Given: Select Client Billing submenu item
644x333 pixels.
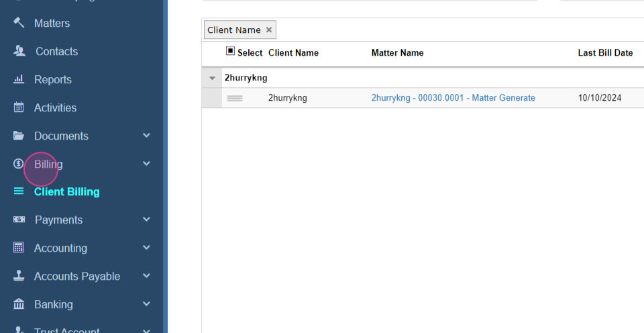Looking at the screenshot, I should coord(67,192).
